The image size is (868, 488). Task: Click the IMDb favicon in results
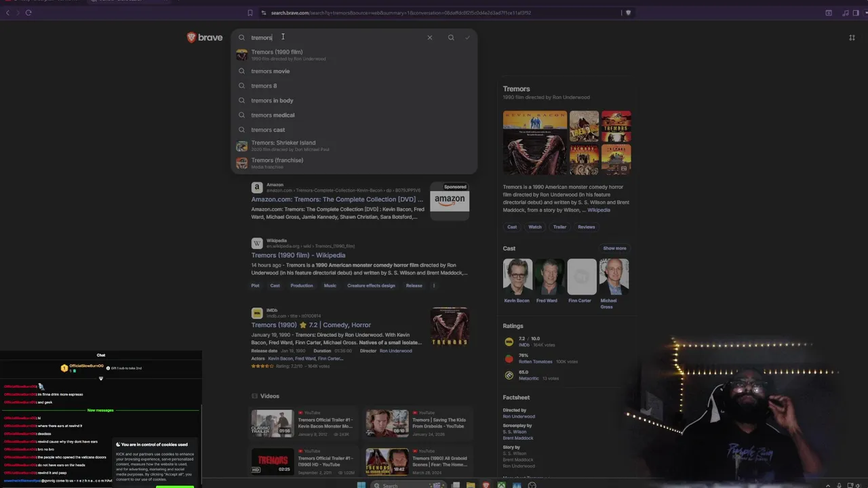coord(256,312)
